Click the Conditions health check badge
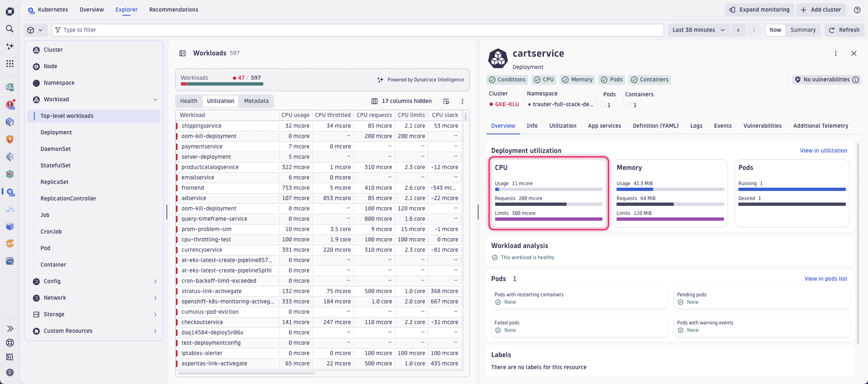 507,79
